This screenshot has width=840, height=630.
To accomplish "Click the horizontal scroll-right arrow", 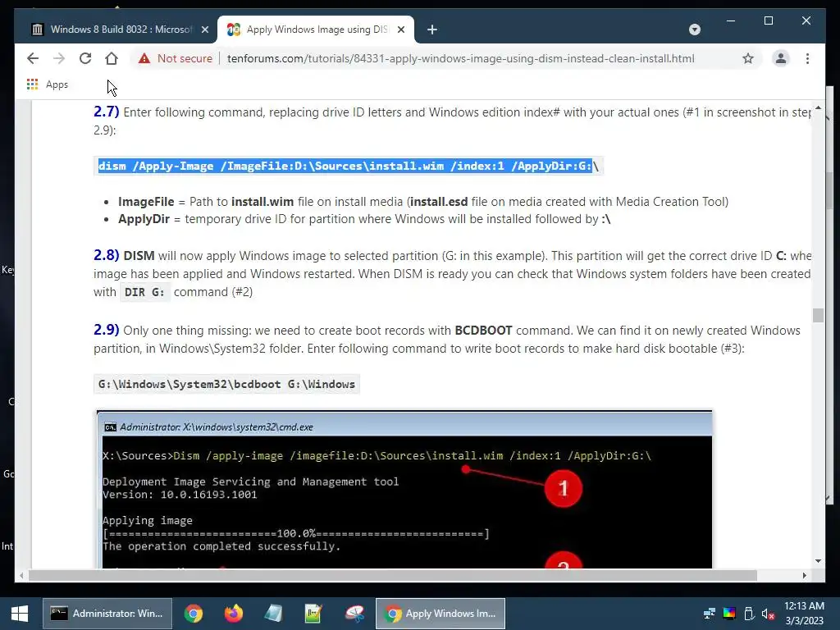I will coord(804,575).
